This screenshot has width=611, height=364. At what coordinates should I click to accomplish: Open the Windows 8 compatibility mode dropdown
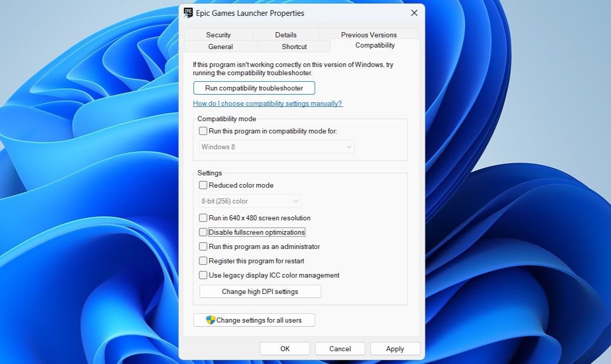click(x=276, y=147)
